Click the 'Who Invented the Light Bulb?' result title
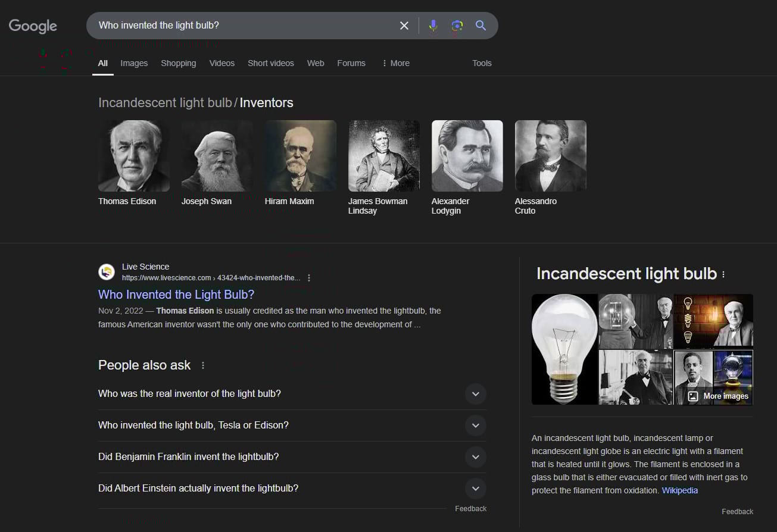The image size is (777, 532). 176,294
